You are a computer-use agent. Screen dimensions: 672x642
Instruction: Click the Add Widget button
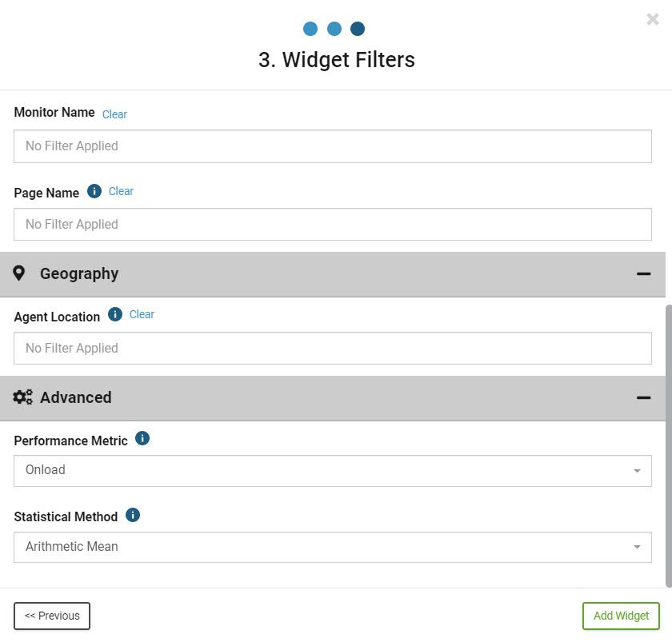point(621,616)
